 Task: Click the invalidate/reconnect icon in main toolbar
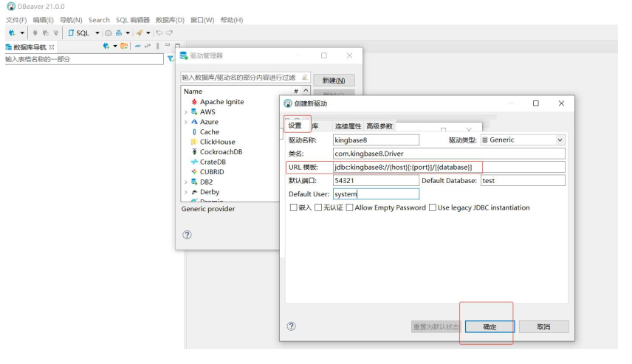point(46,32)
